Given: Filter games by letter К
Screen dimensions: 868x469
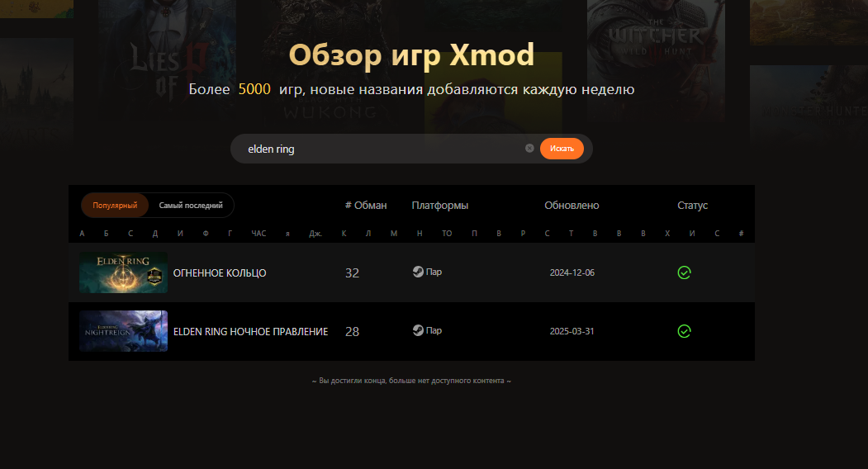Looking at the screenshot, I should coord(344,234).
